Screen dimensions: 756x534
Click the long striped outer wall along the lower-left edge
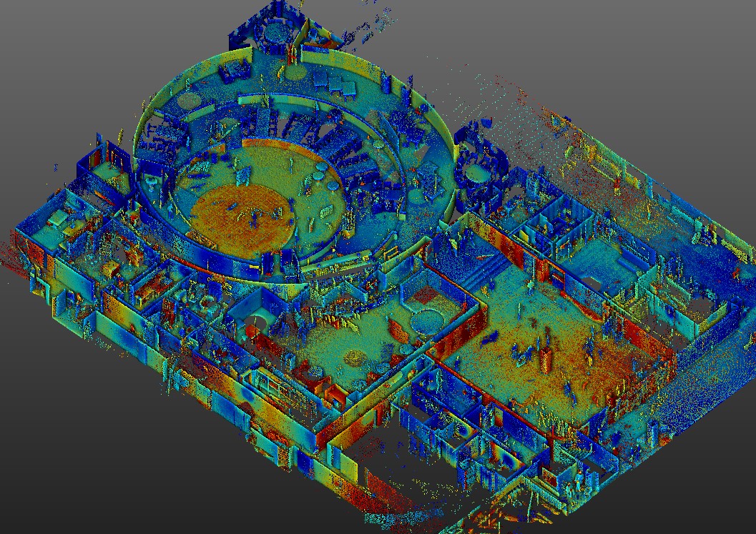coord(215,400)
